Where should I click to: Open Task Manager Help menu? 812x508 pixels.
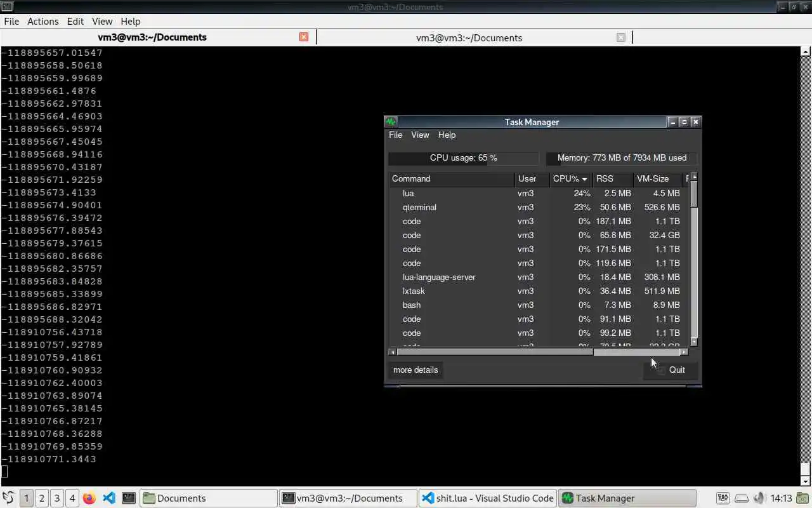tap(447, 135)
